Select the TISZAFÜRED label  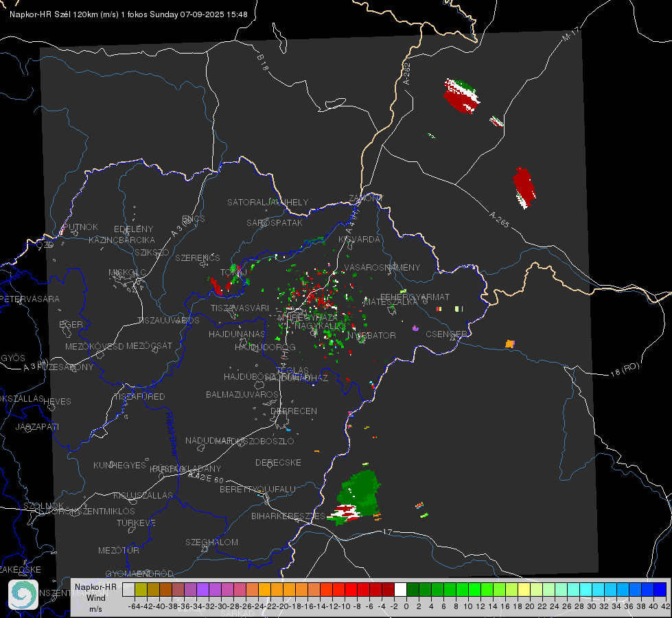[140, 397]
